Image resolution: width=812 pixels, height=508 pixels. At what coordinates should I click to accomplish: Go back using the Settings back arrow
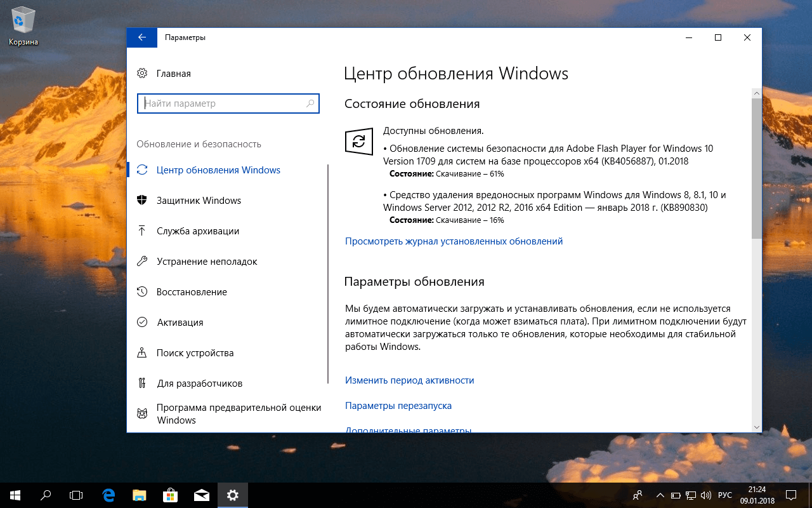[142, 37]
